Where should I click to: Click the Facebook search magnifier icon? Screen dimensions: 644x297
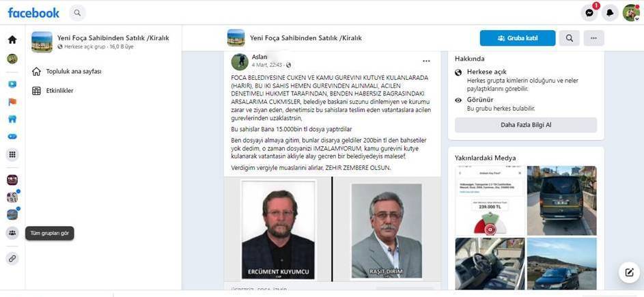(77, 13)
